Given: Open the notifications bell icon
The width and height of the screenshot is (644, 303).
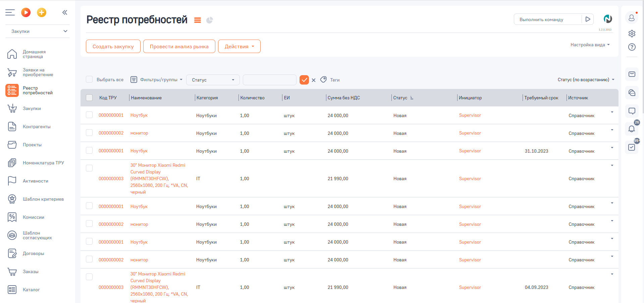Looking at the screenshot, I should pos(632,129).
